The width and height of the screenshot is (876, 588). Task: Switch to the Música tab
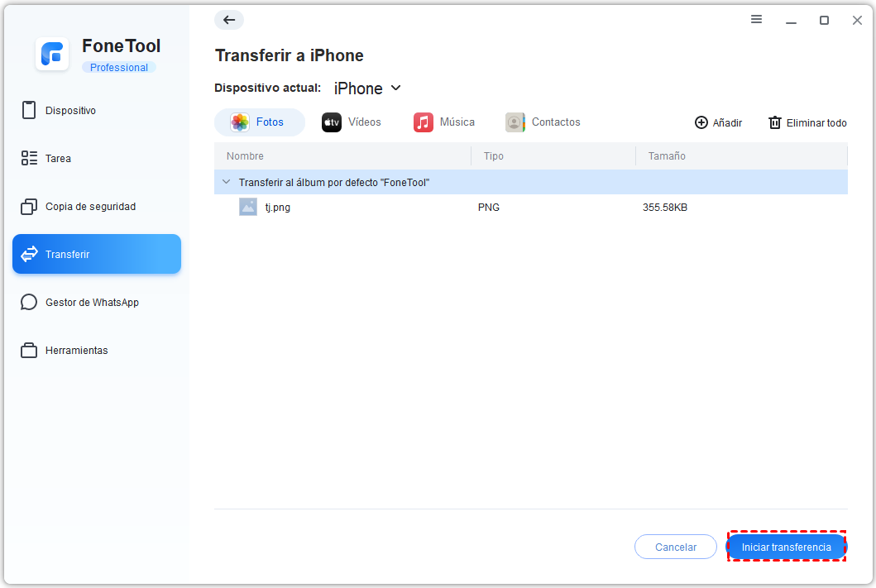pos(444,122)
